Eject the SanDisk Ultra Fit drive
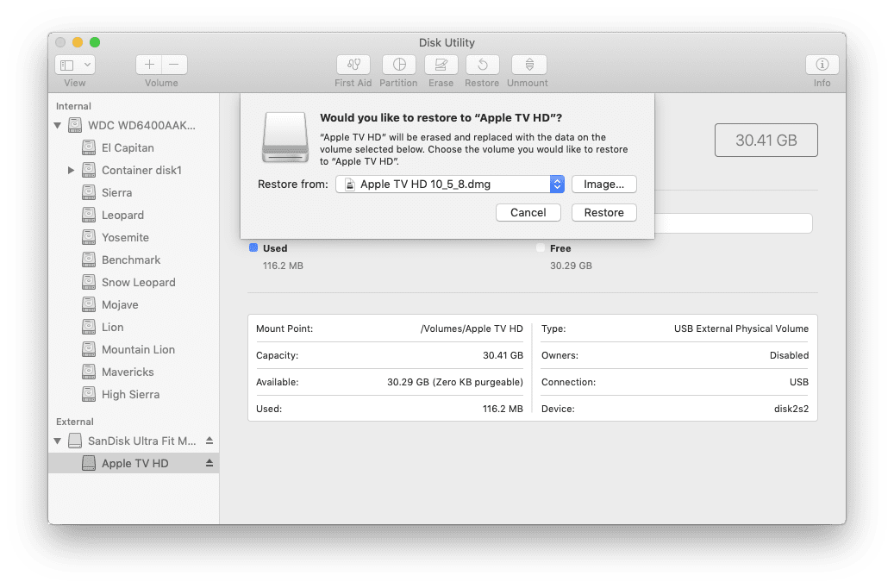The width and height of the screenshot is (894, 588). [x=209, y=441]
